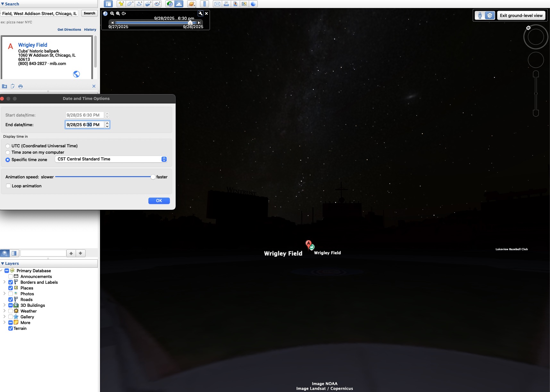Click the globe icon in Wrigley Field result
The image size is (550, 392).
(x=76, y=74)
